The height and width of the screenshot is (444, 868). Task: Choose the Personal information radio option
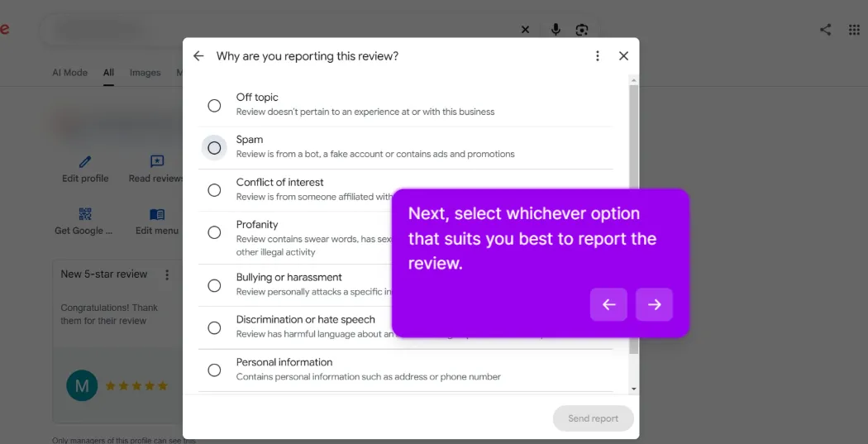(x=214, y=370)
